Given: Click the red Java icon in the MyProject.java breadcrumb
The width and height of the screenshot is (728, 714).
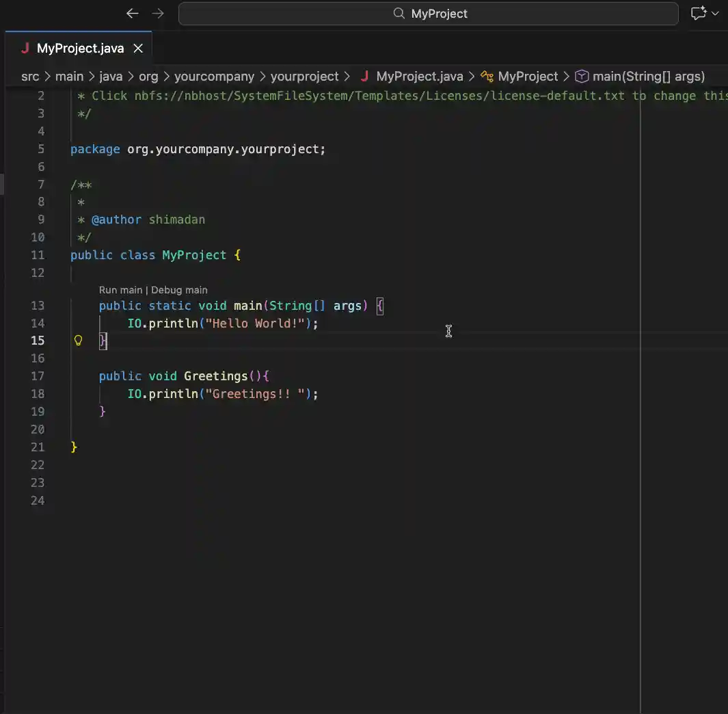Looking at the screenshot, I should coord(365,77).
